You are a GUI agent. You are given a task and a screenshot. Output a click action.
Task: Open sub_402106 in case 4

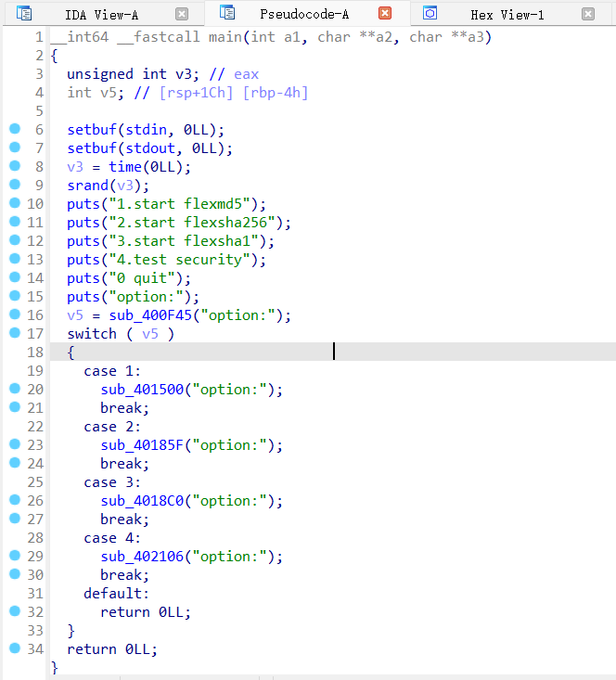pyautogui.click(x=141, y=557)
